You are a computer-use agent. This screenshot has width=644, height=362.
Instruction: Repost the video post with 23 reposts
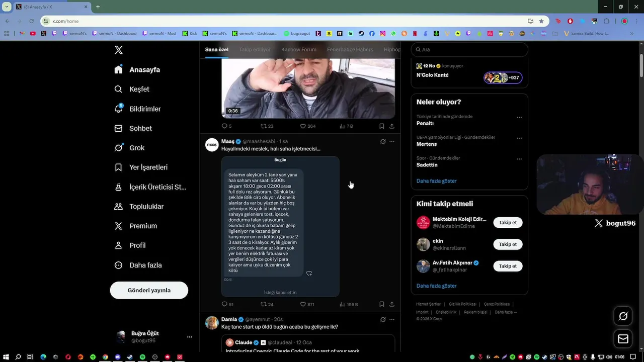(267, 126)
